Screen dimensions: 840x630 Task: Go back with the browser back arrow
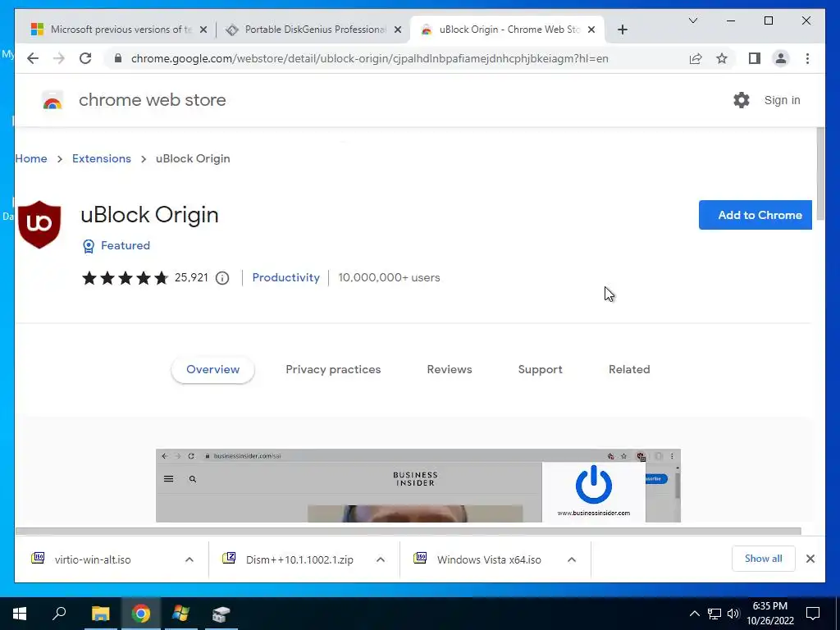click(x=33, y=58)
